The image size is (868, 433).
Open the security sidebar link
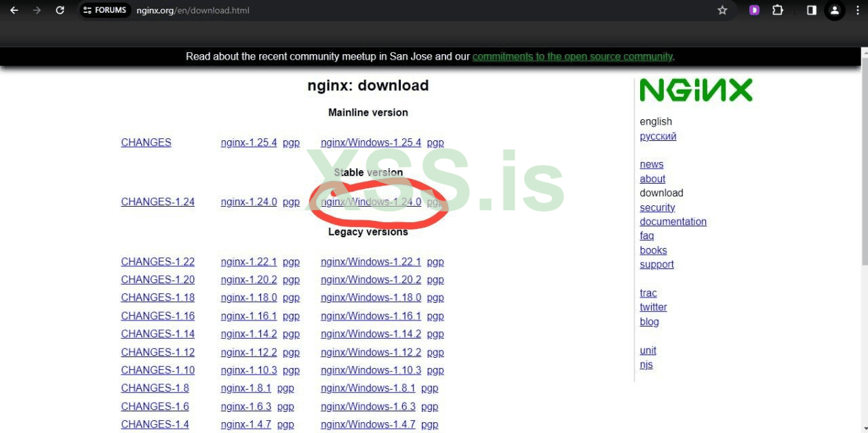click(657, 207)
